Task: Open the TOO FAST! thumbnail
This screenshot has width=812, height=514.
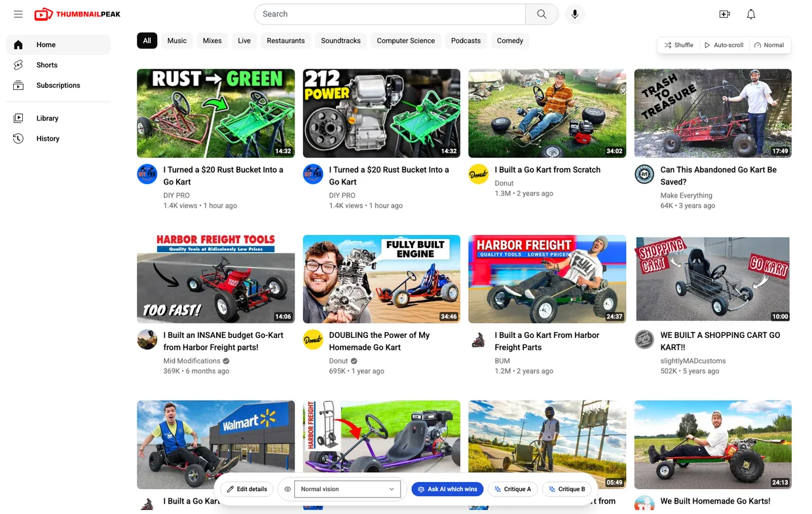Action: [215, 279]
